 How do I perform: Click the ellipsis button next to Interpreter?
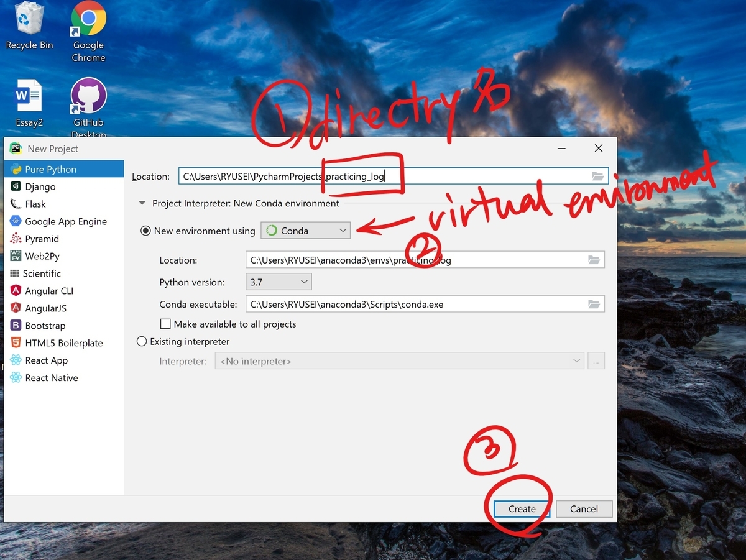point(596,361)
